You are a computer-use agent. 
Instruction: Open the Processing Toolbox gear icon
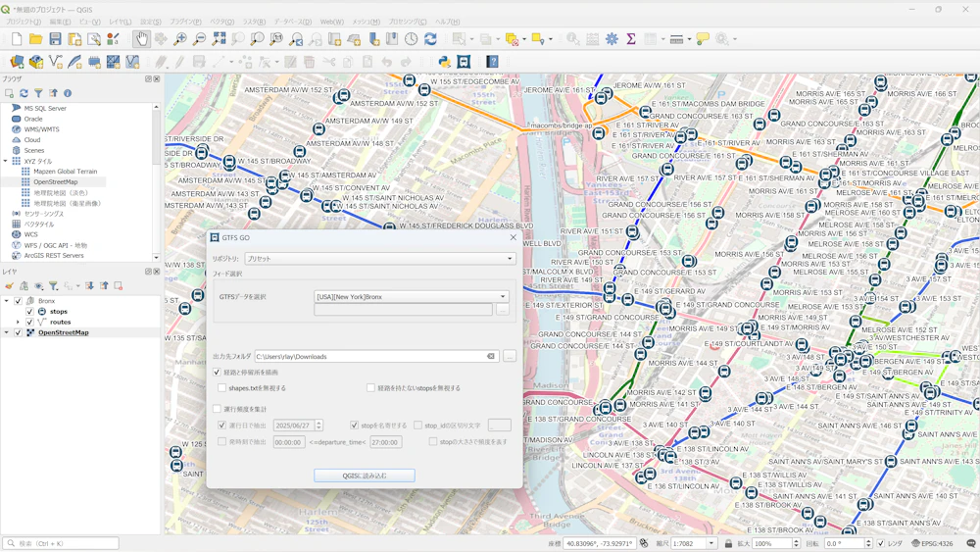pos(612,39)
